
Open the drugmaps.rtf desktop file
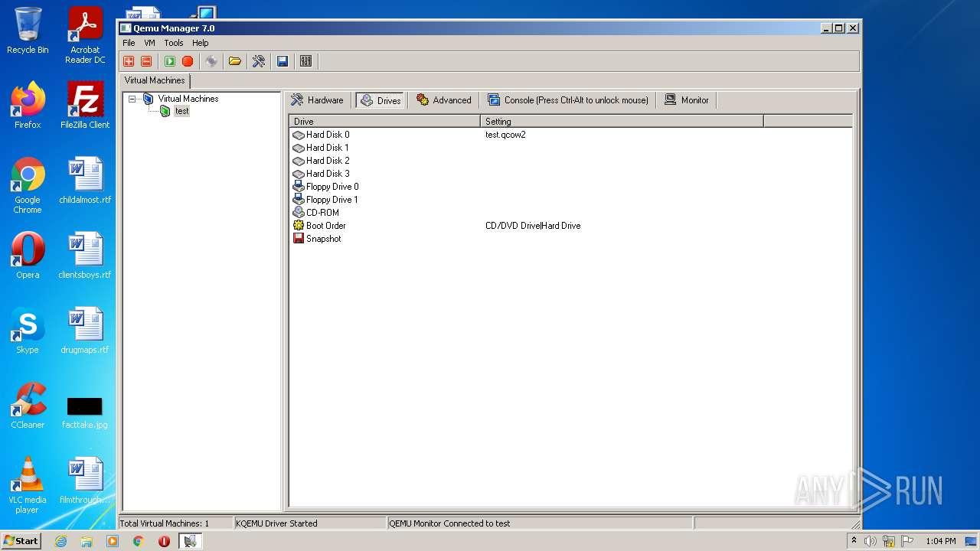click(x=85, y=331)
